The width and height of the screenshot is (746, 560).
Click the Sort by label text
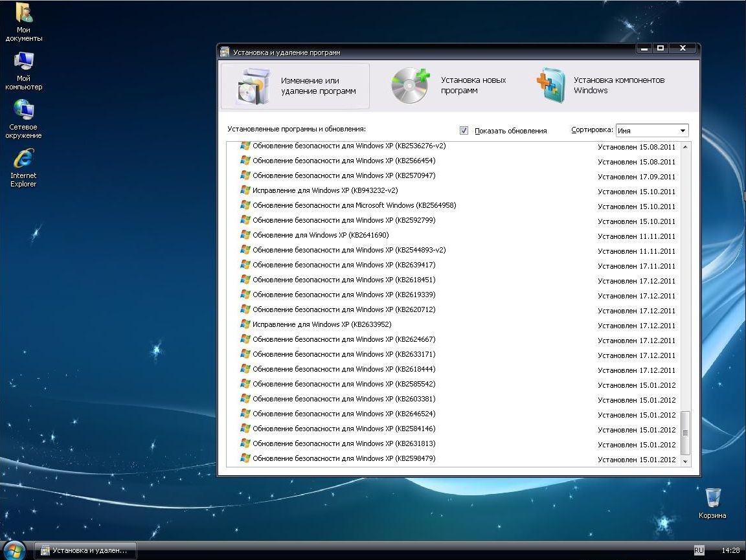point(592,129)
